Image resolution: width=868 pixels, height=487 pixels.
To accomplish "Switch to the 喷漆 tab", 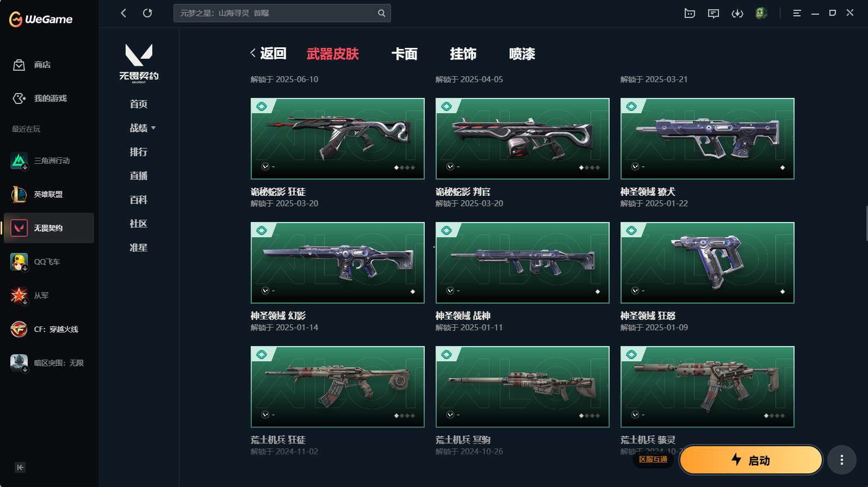I will [522, 54].
